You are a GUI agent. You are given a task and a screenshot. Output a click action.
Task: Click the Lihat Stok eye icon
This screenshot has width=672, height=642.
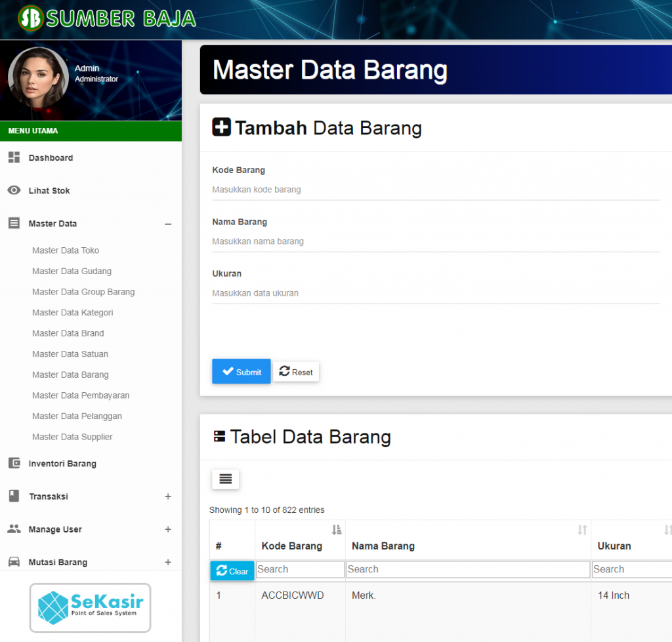point(14,190)
